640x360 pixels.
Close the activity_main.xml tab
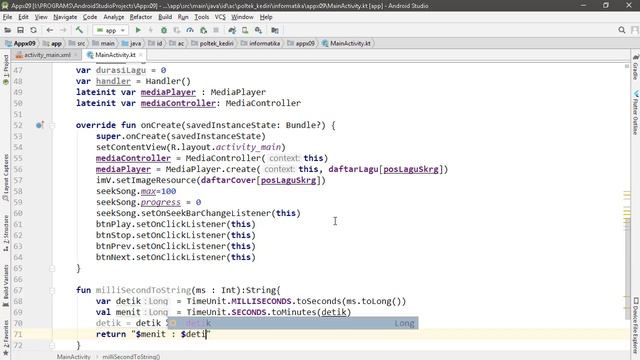[x=76, y=55]
